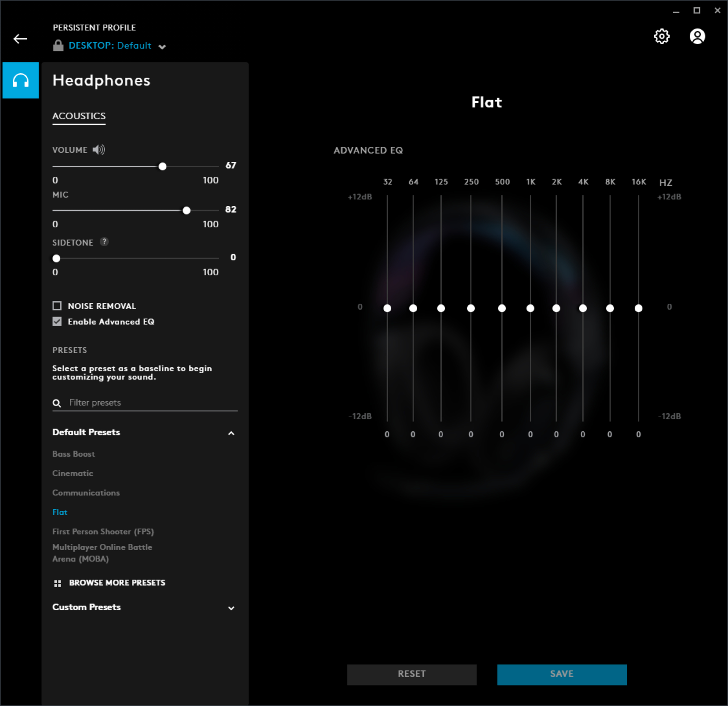Click the back arrow icon

tap(20, 39)
